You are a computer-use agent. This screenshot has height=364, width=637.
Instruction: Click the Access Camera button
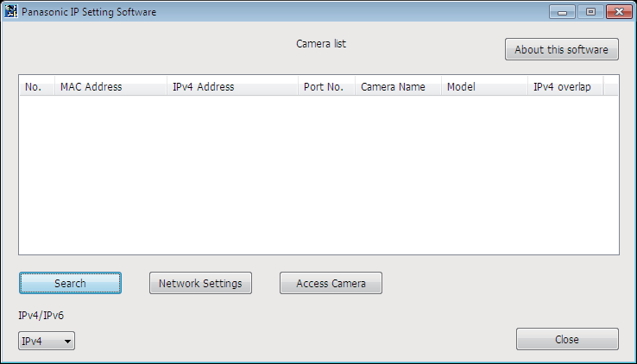click(331, 283)
